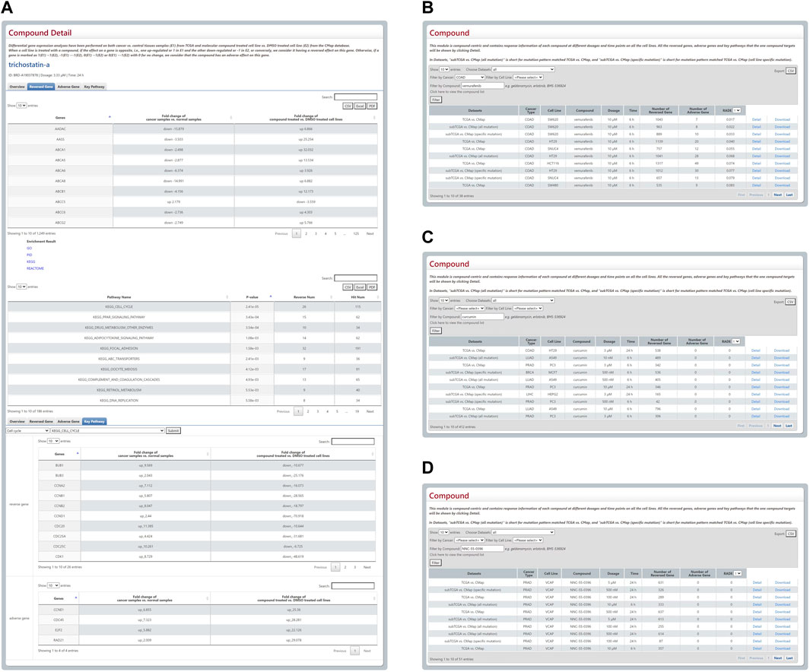Viewport: 810px width, 672px height.
Task: Open Detail link for HCT116 row
Action: [756, 163]
